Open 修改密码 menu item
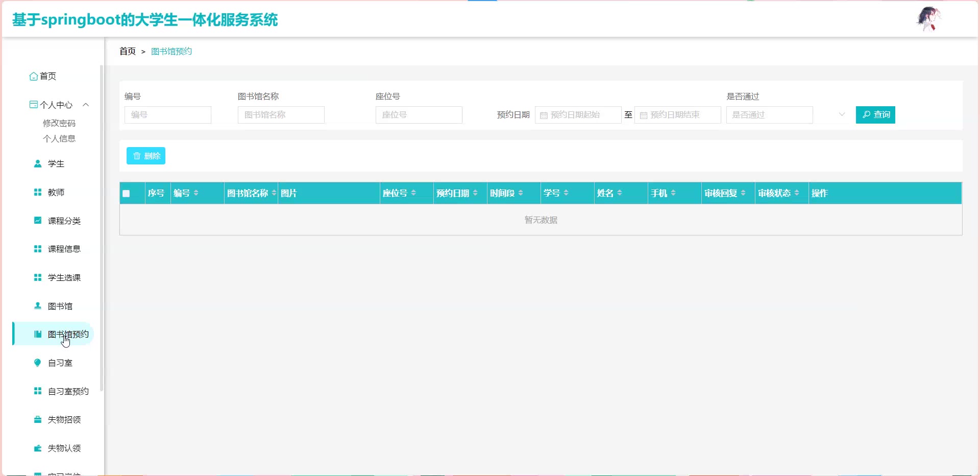The width and height of the screenshot is (980, 476). coord(59,123)
